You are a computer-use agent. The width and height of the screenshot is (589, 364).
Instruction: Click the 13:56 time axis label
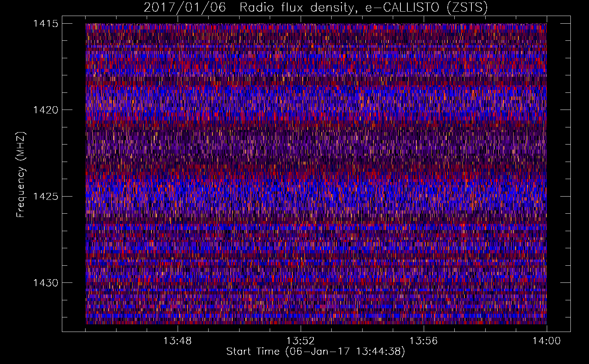pos(423,341)
